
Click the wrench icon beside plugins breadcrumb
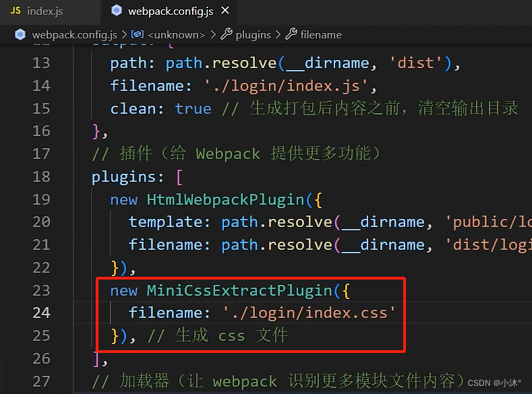pyautogui.click(x=227, y=34)
